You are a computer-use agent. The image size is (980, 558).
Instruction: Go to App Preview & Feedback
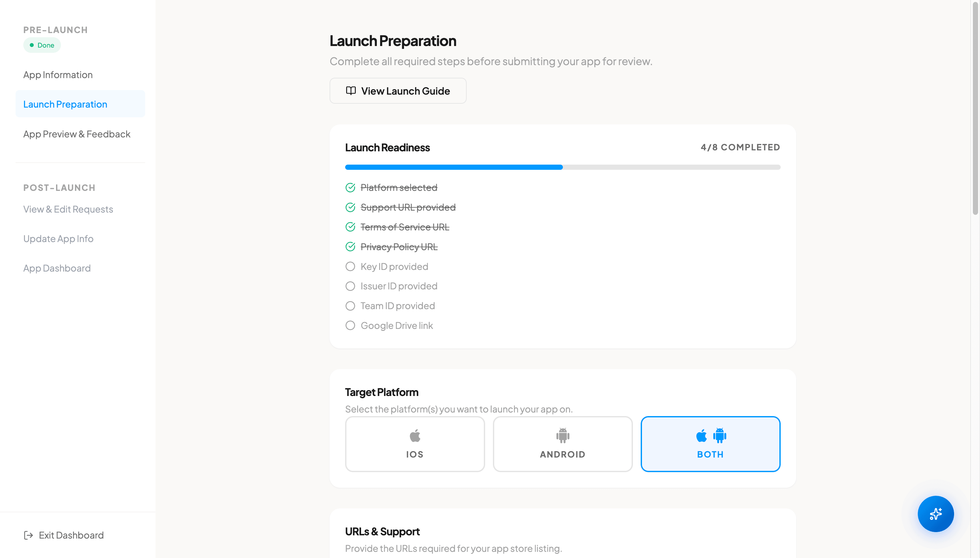[80, 134]
